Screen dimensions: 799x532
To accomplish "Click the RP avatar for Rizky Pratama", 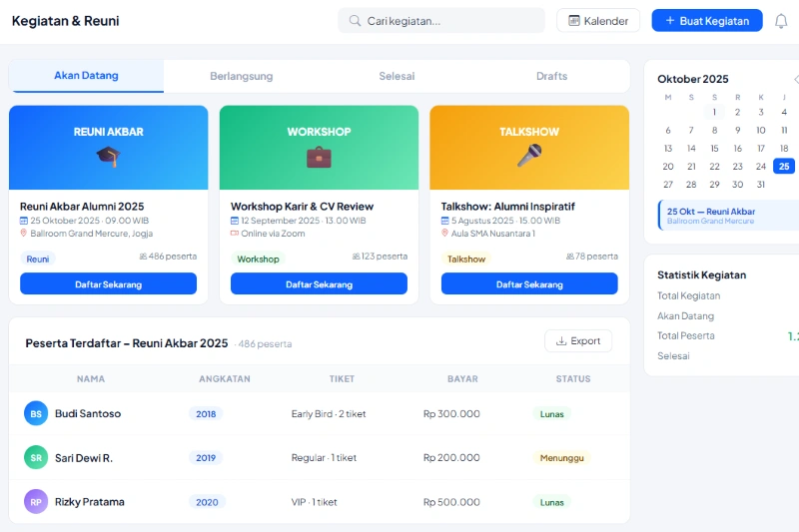I will tap(36, 501).
